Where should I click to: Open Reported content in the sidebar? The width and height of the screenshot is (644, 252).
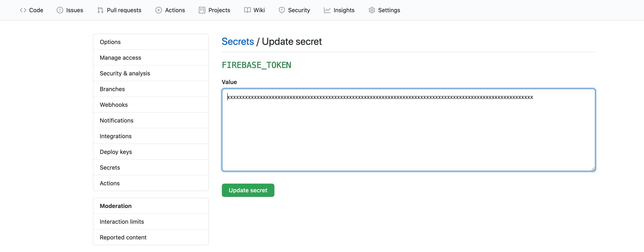coord(123,238)
